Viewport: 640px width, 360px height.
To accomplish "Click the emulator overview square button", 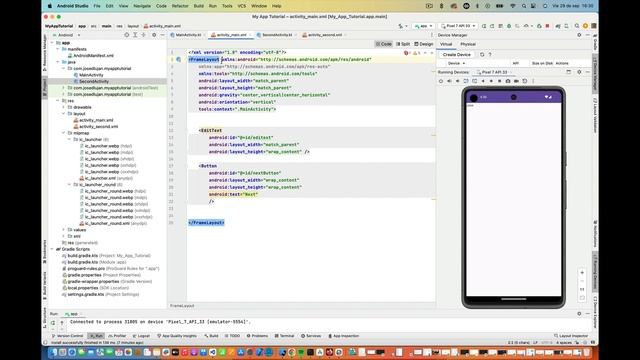I will (499, 81).
